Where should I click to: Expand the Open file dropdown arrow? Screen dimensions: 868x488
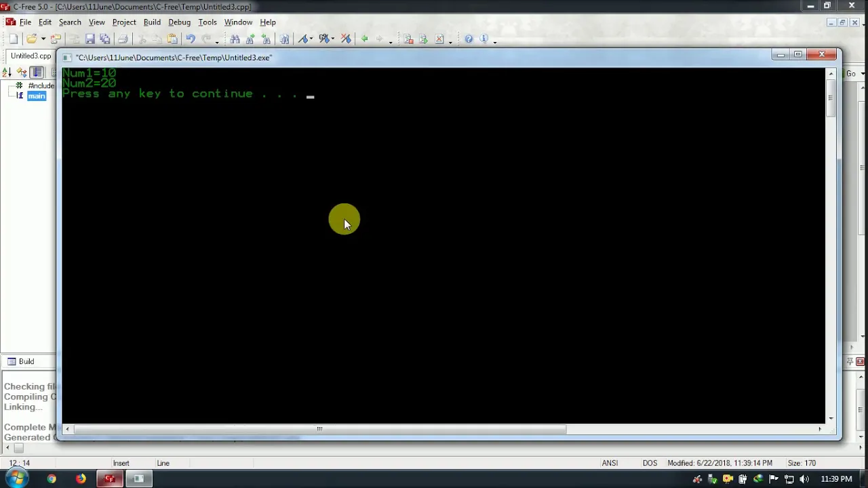tap(43, 39)
